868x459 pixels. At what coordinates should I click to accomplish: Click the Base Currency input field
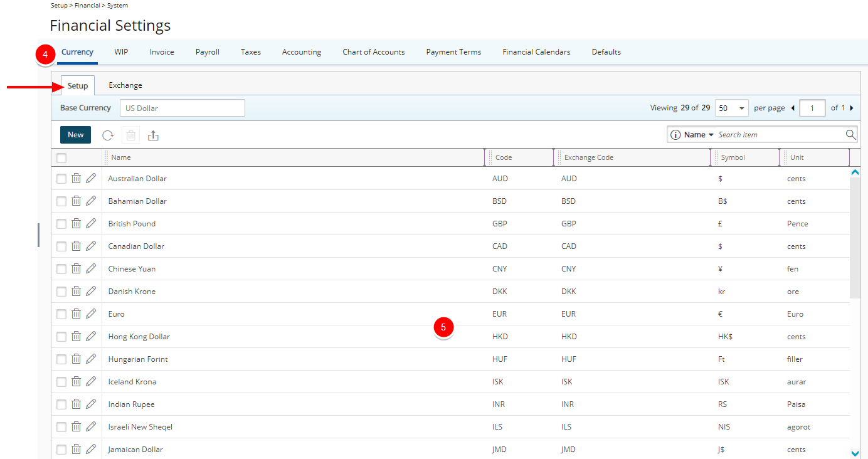pyautogui.click(x=182, y=108)
